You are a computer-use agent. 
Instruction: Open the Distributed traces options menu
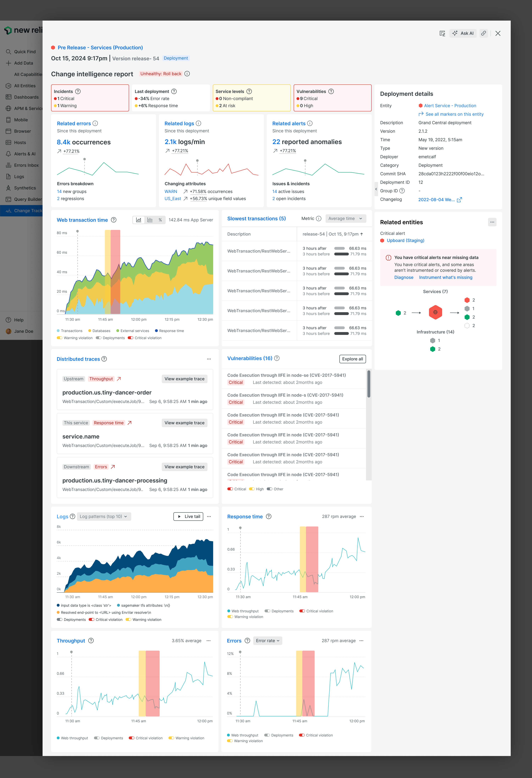[x=209, y=359]
